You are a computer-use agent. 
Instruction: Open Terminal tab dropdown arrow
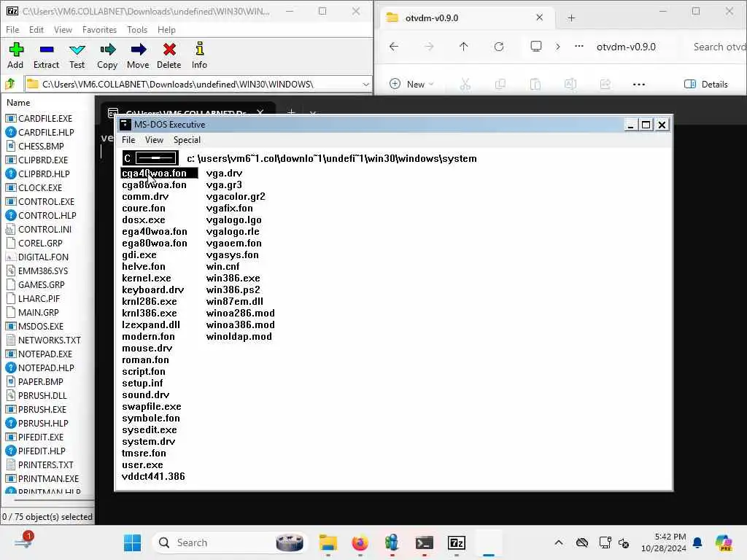click(312, 113)
